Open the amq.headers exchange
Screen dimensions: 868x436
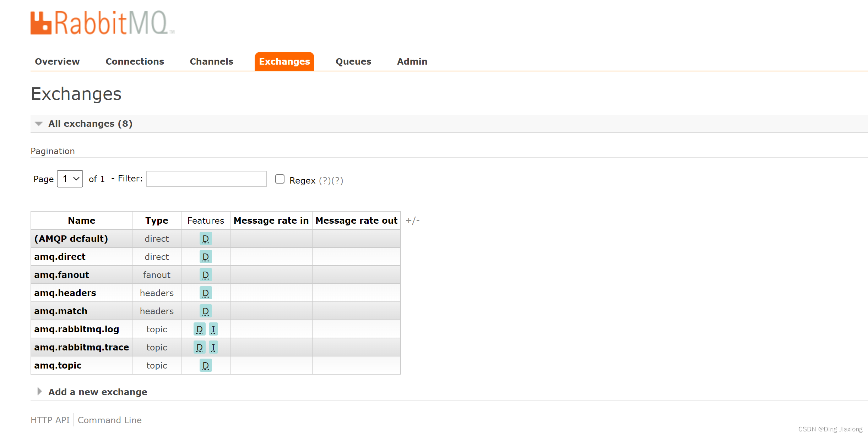[65, 293]
